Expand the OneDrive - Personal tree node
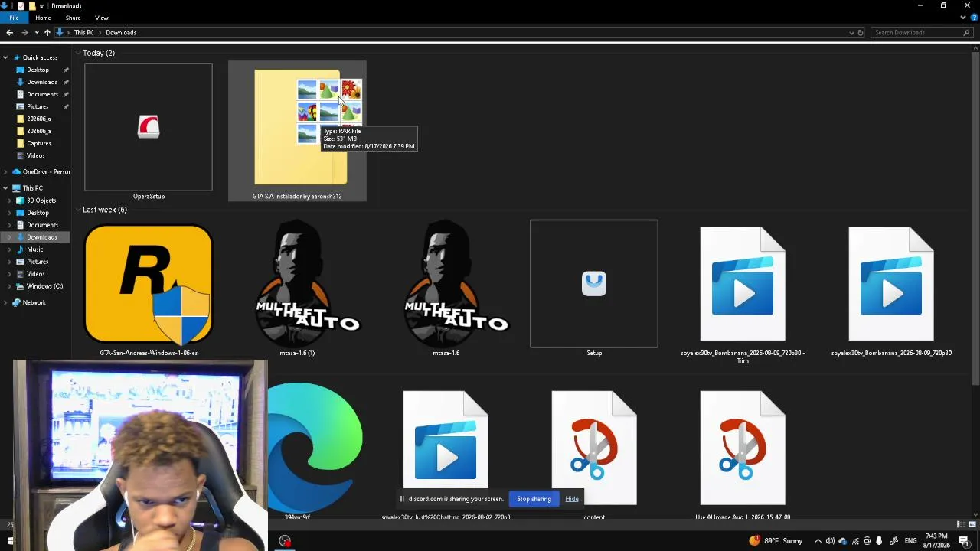Screen dimensions: 980x551 (5, 172)
